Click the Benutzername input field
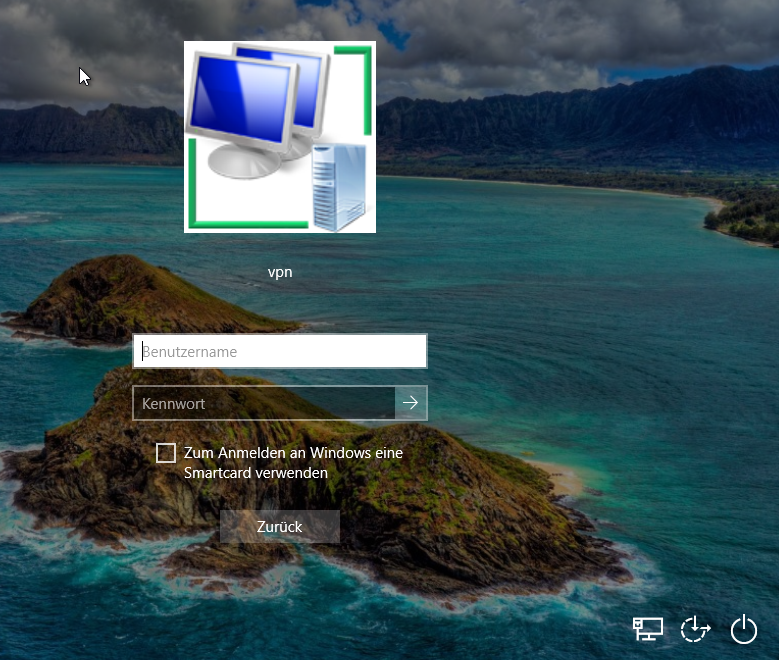 (x=280, y=351)
